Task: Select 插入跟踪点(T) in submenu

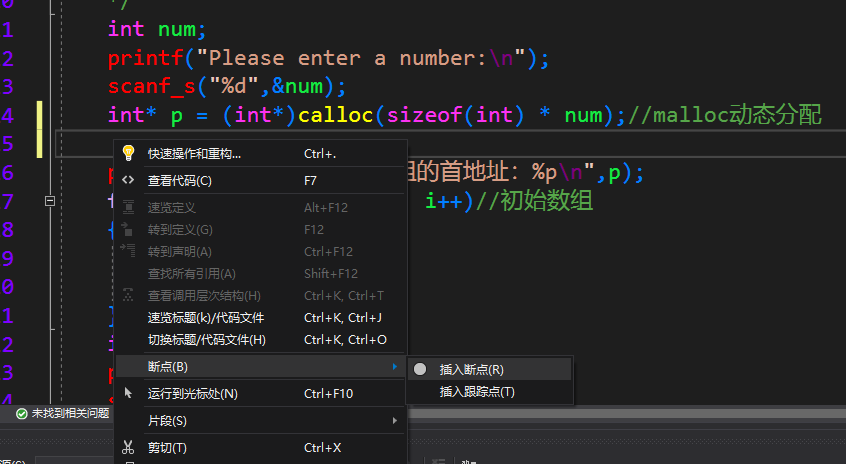Action: pos(489,392)
